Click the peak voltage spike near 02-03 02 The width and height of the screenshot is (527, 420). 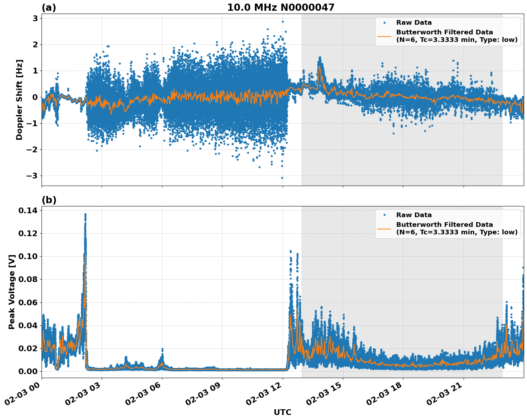(85, 215)
